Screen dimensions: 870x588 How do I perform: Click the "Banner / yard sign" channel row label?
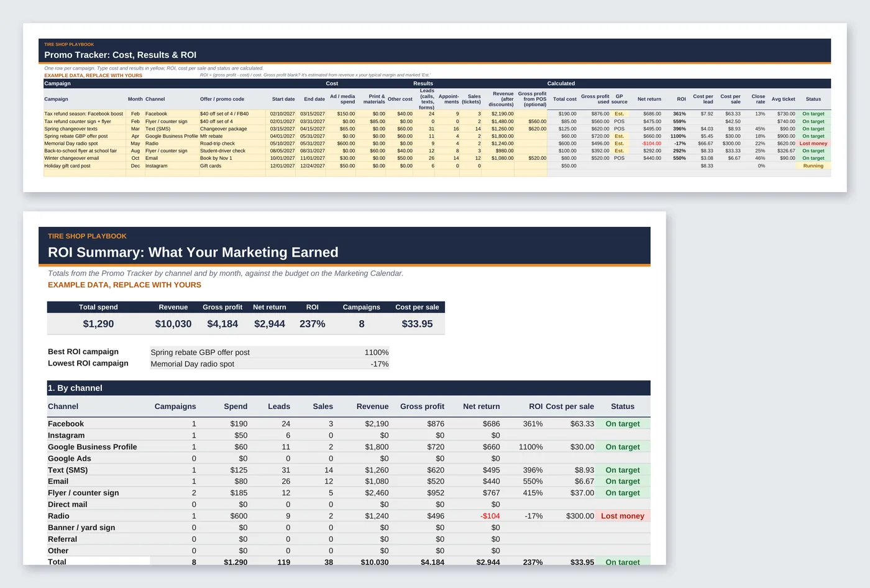pos(81,528)
